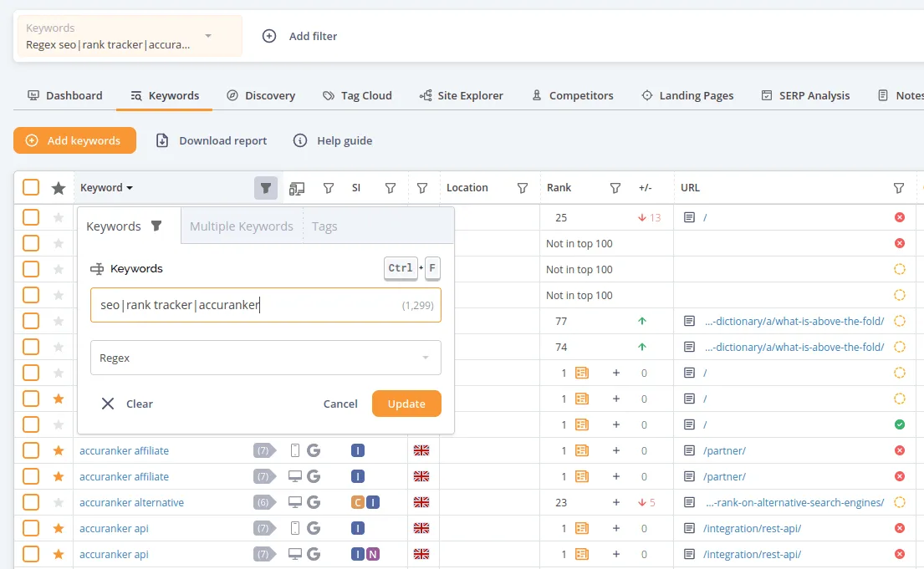
Task: Click the active keyword filter funnel icon
Action: click(266, 188)
